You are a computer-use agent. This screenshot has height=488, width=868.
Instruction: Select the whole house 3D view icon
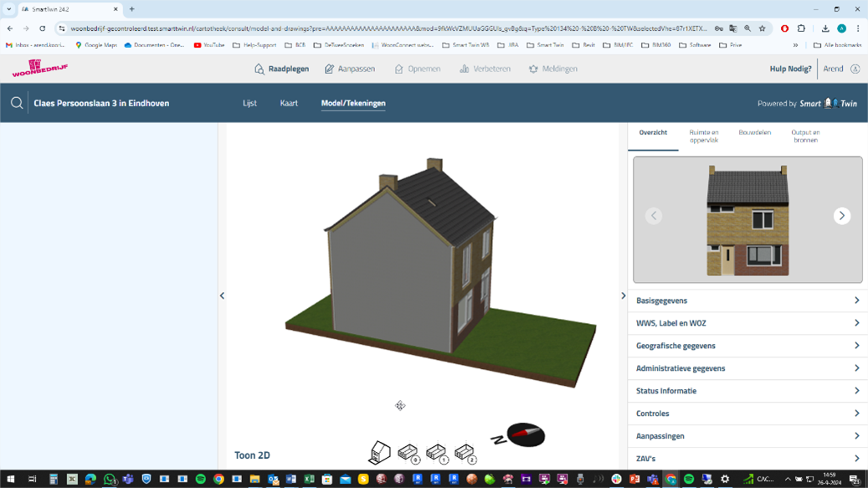pyautogui.click(x=379, y=452)
